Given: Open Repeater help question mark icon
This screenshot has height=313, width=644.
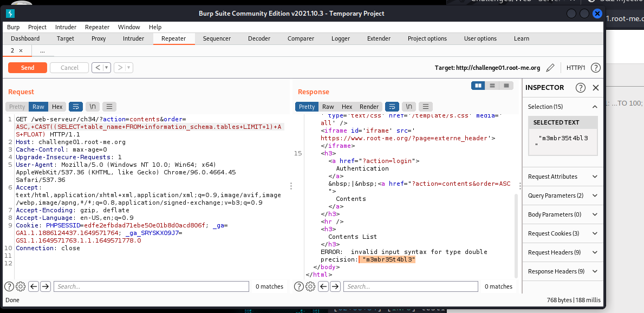Looking at the screenshot, I should [x=596, y=68].
